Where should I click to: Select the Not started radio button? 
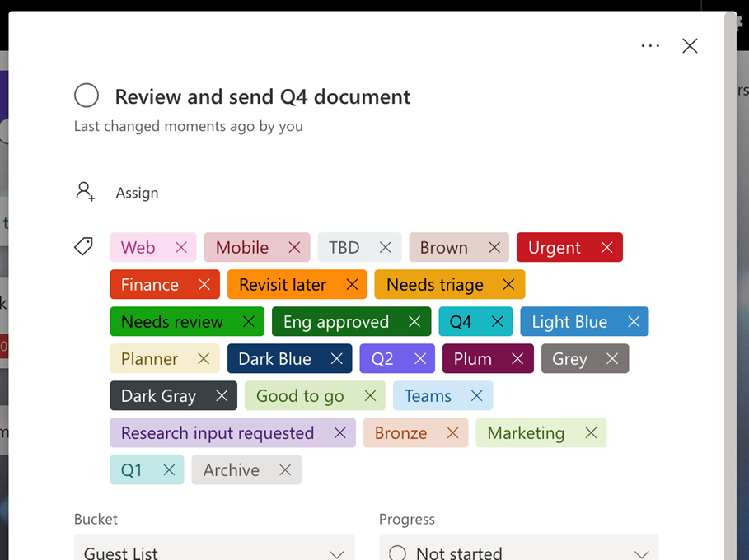click(x=397, y=553)
